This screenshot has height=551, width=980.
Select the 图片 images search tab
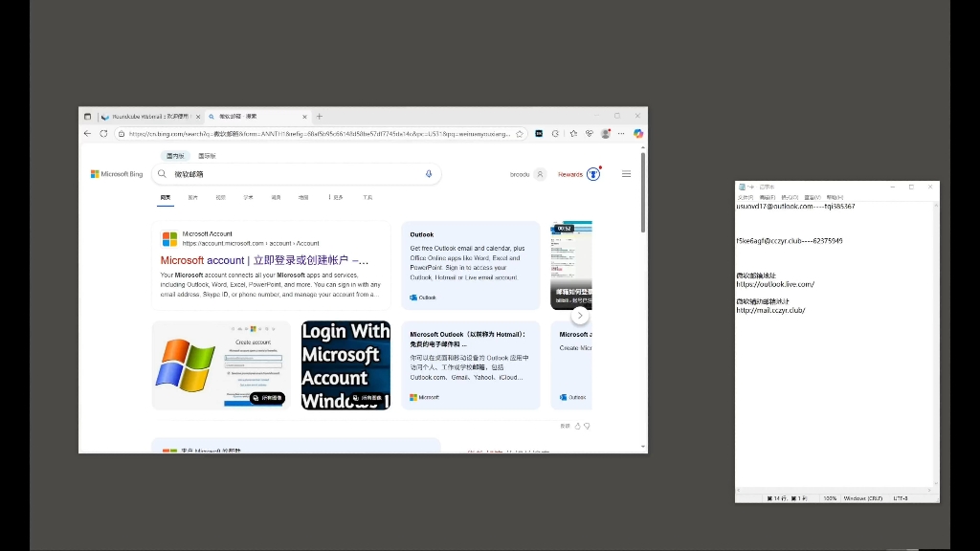[x=193, y=197]
